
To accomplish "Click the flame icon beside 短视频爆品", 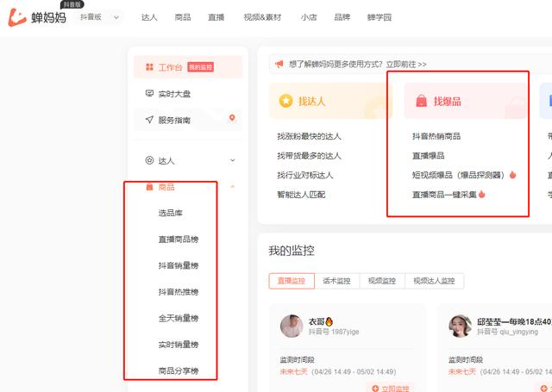I will (x=512, y=174).
